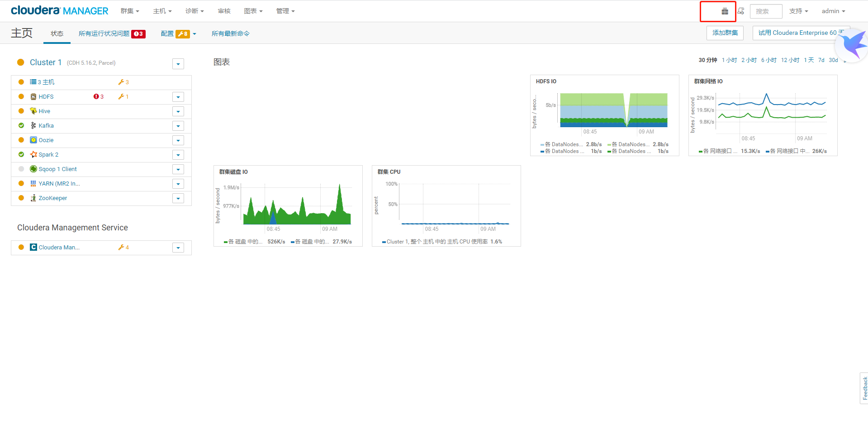
Task: Open the HDFS IO chart title
Action: tap(546, 81)
